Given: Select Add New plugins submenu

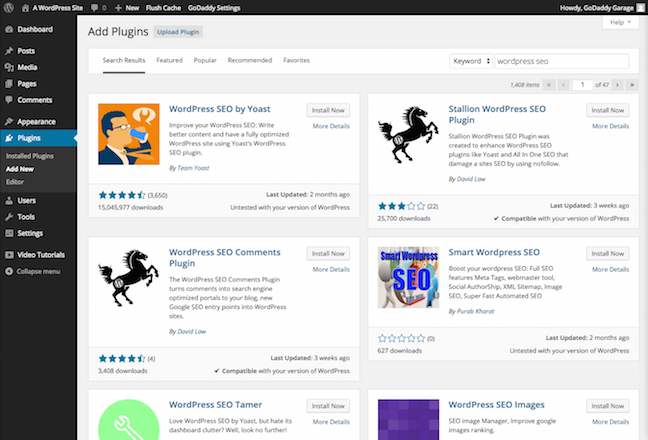Looking at the screenshot, I should tap(19, 169).
